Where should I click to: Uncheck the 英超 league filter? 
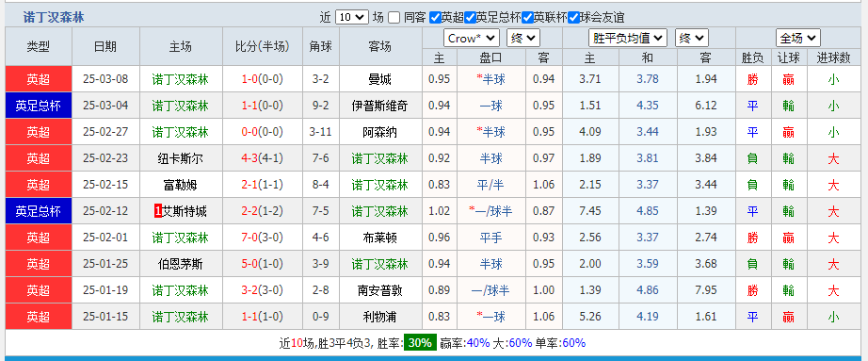(x=435, y=17)
